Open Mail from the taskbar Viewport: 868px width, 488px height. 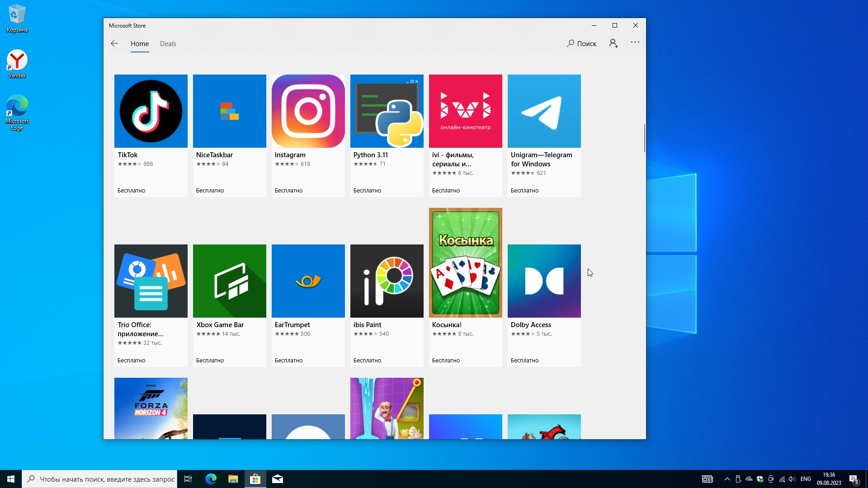click(x=278, y=479)
